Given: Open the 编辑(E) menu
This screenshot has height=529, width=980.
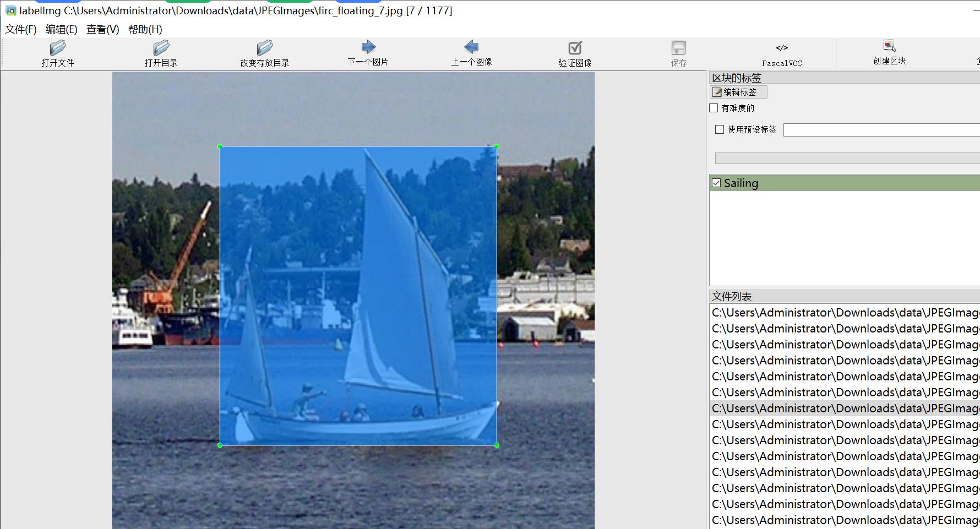Looking at the screenshot, I should (62, 29).
